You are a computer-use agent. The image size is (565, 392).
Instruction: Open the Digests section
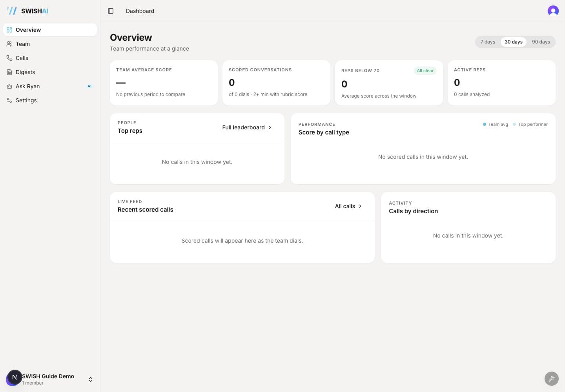(x=50, y=72)
